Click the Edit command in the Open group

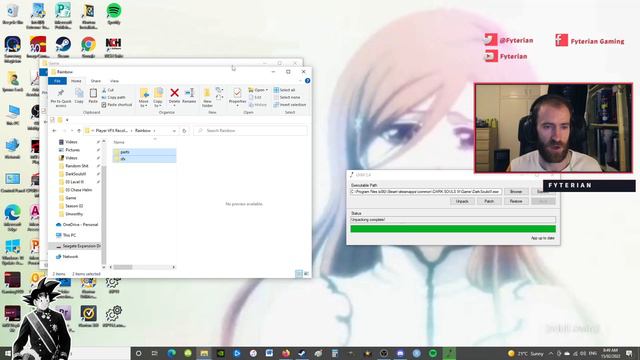(255, 98)
